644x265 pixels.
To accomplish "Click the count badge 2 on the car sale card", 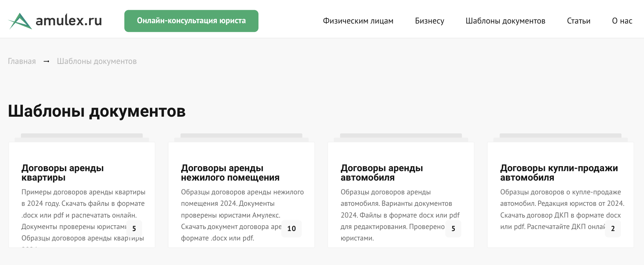I will pos(613,229).
